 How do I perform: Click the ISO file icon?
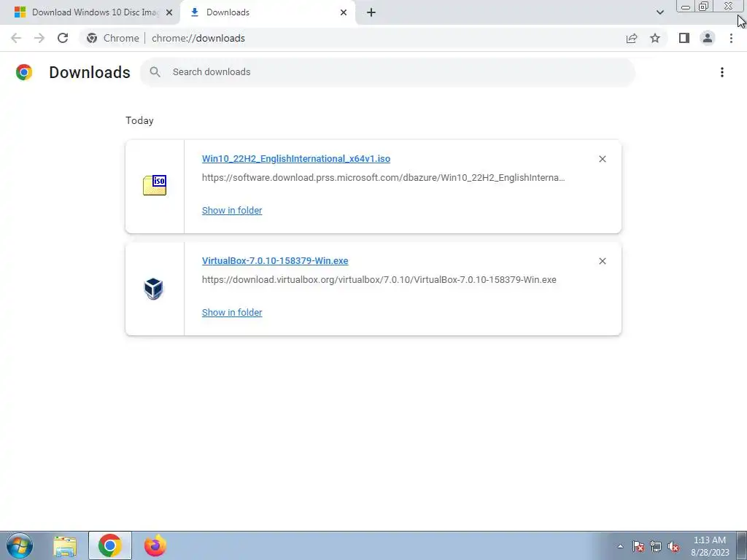(155, 185)
